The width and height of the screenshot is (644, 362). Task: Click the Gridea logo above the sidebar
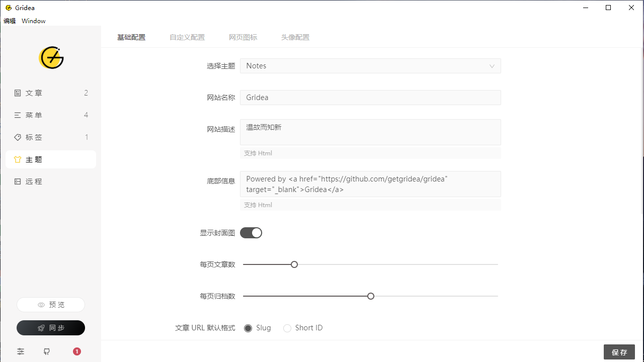pyautogui.click(x=51, y=58)
